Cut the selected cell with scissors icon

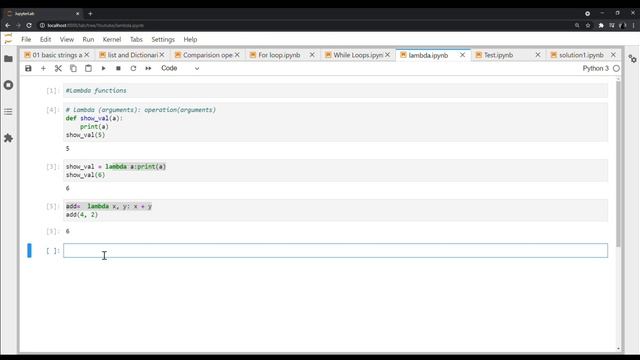58,68
